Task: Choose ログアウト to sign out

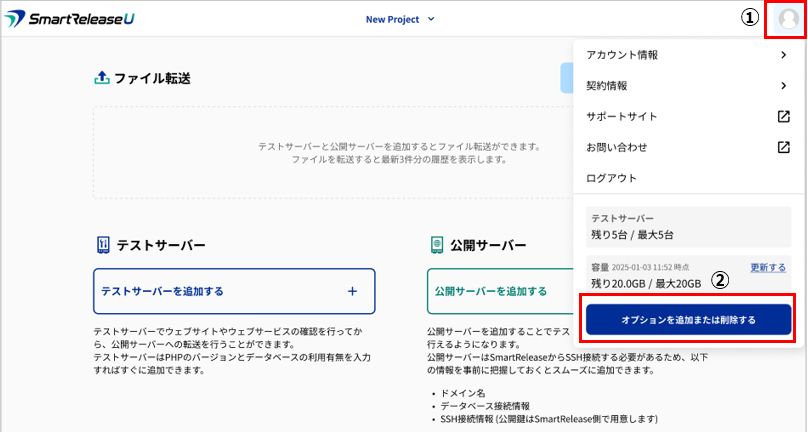Action: coord(611,178)
